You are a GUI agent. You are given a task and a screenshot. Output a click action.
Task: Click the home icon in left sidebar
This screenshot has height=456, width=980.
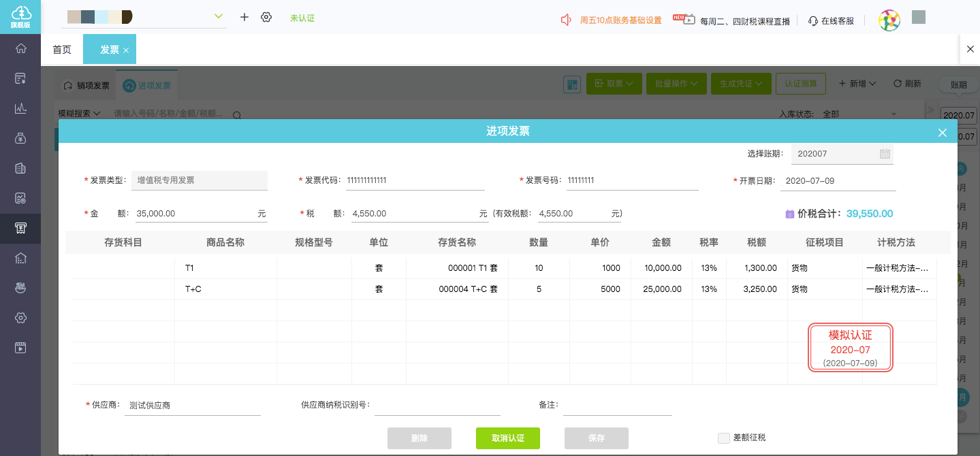[20, 48]
